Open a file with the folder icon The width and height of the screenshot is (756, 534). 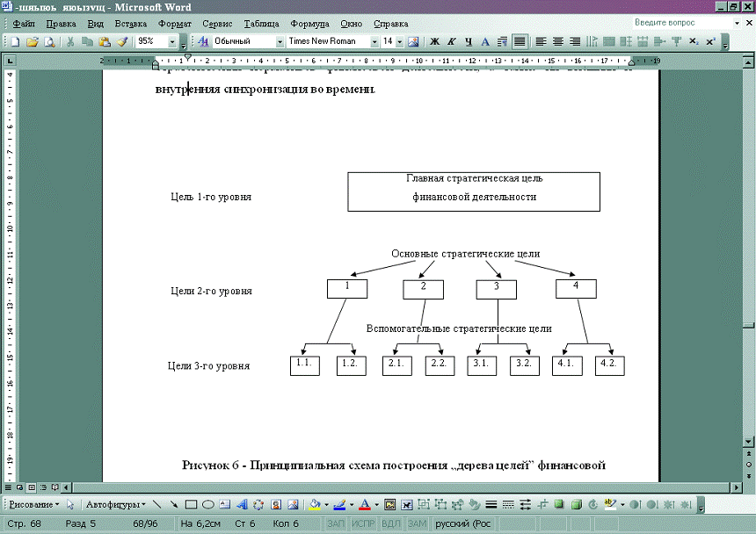[x=32, y=41]
